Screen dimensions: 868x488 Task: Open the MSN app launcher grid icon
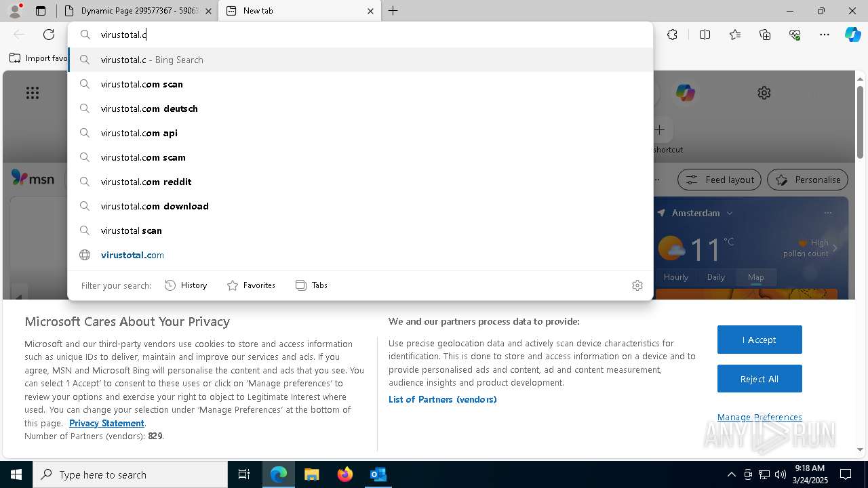33,93
